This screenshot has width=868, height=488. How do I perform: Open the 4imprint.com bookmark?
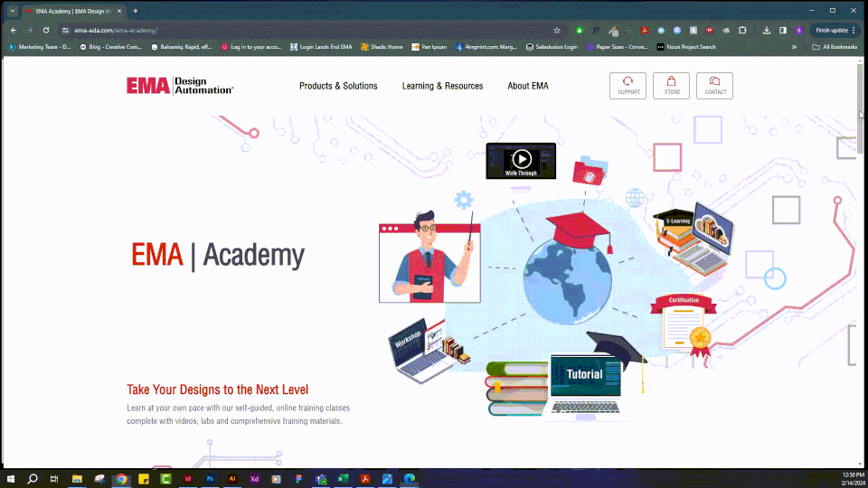tap(486, 47)
